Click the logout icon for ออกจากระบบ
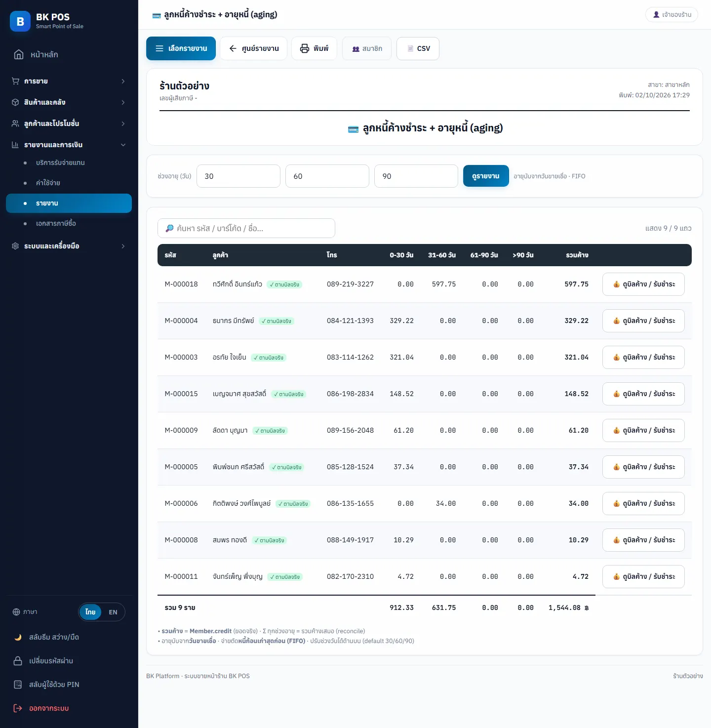711x728 pixels. [18, 708]
